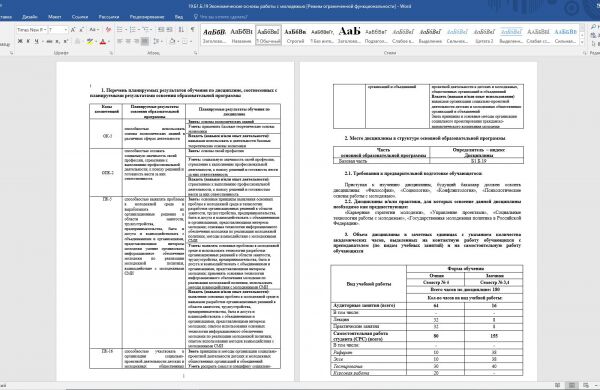The height and width of the screenshot is (390, 600).
Task: Open the Change Case (Aa) dropdown
Action: (94, 29)
